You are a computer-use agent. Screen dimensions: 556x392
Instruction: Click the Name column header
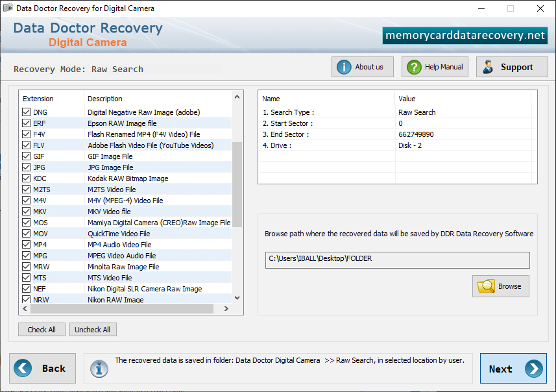[326, 99]
